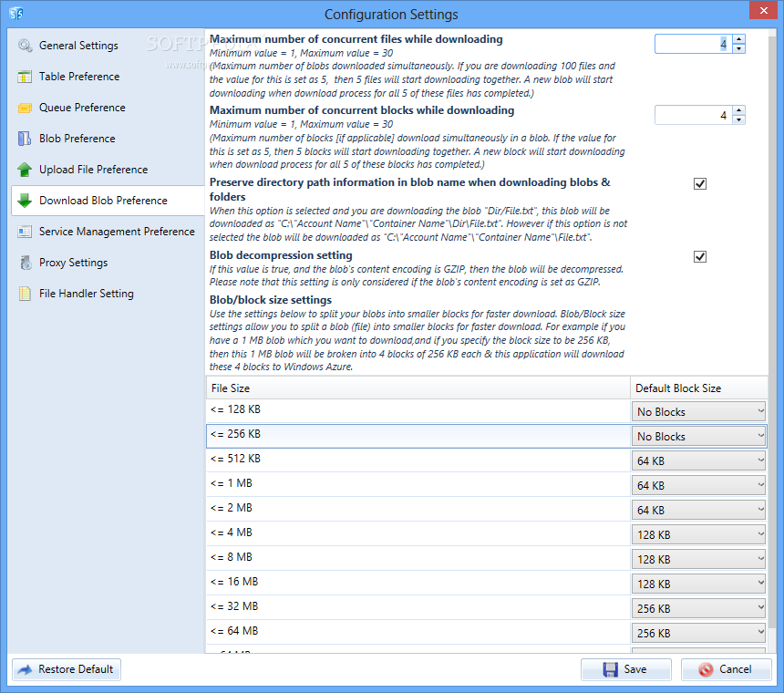Click the Queue Preference envelope icon
This screenshot has width=784, height=693.
point(25,108)
